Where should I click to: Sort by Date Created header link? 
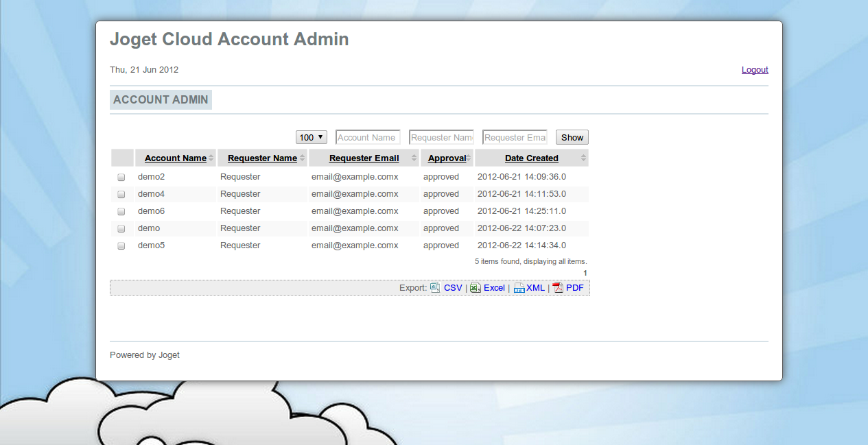[531, 158]
